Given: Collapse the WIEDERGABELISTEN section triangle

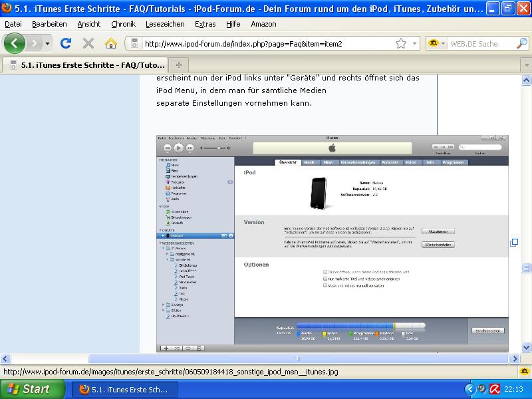Looking at the screenshot, I should pos(160,243).
